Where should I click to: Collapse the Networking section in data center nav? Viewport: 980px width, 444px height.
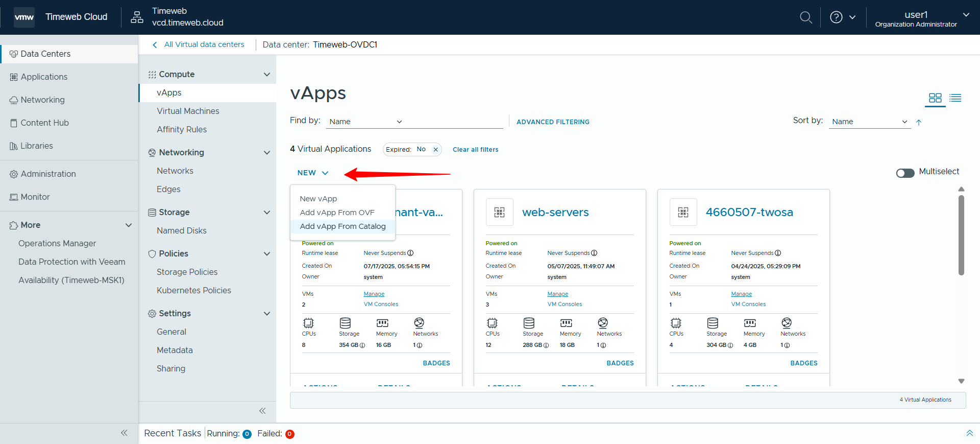(x=266, y=153)
